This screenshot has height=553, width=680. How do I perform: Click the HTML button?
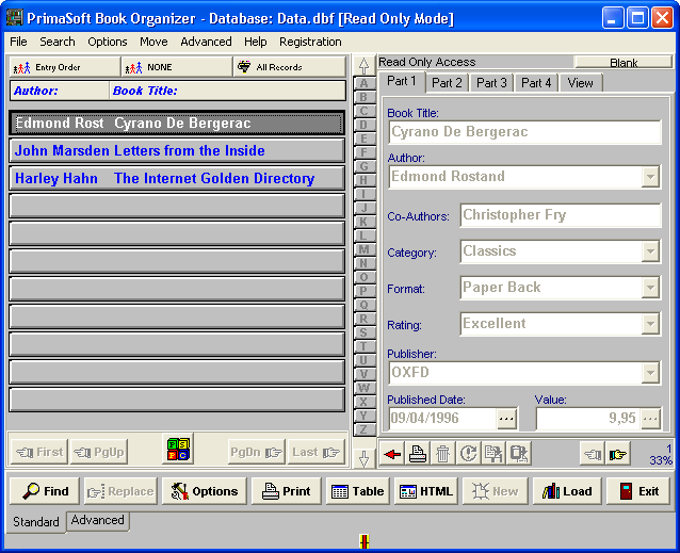click(426, 491)
